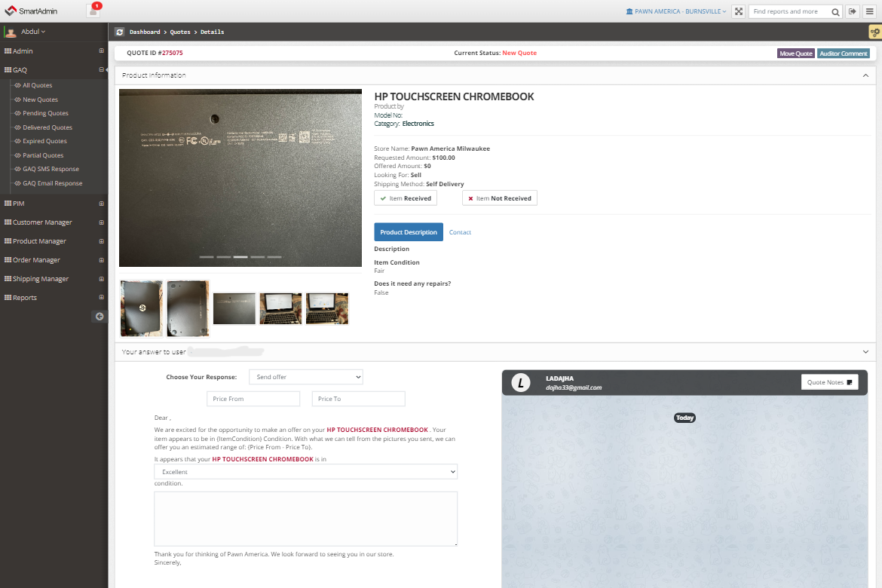This screenshot has height=588, width=882.
Task: Expand the Order Manager section
Action: 101,260
